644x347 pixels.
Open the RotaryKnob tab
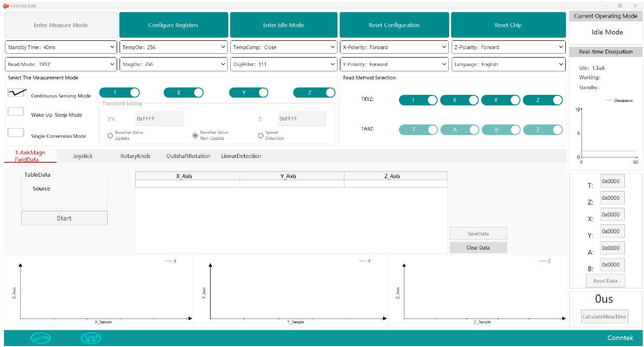click(135, 156)
